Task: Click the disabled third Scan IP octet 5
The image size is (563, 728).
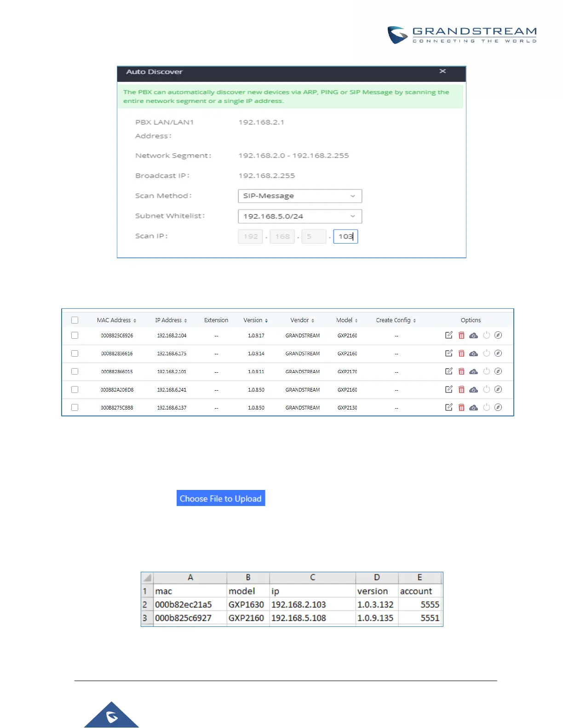Action: [x=314, y=237]
